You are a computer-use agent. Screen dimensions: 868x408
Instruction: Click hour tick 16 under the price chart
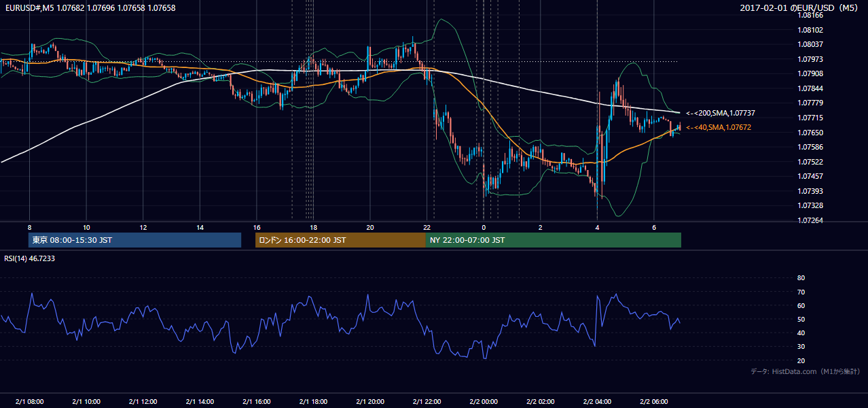click(256, 227)
